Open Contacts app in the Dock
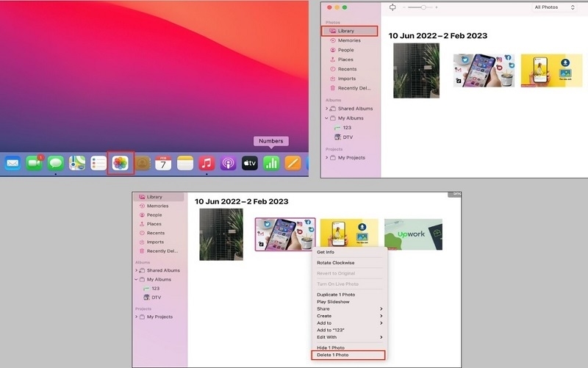Image resolution: width=588 pixels, height=368 pixels. [142, 163]
